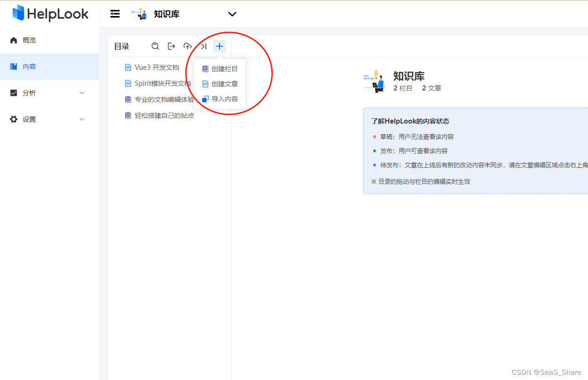
Task: Expand the 设置 chevron arrow
Action: pos(82,119)
